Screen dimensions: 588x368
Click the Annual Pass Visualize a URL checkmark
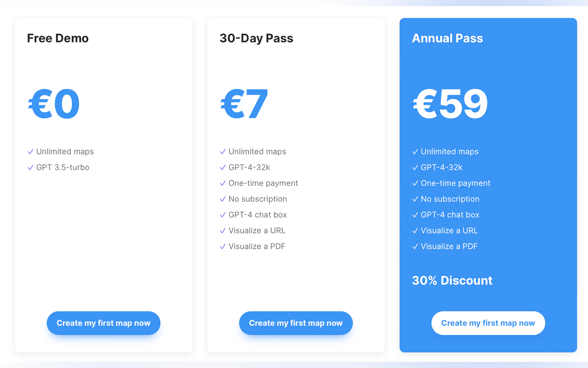pos(415,231)
